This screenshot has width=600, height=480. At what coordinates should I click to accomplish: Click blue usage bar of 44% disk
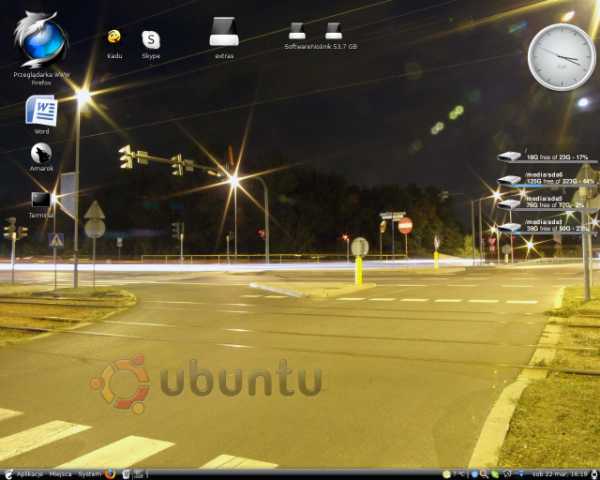pyautogui.click(x=528, y=186)
